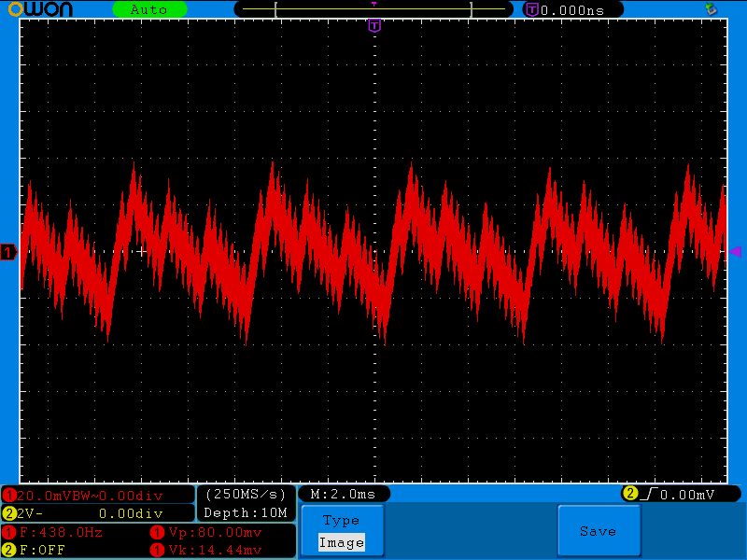Click the rising edge trigger slope icon
747x560 pixels.
click(x=648, y=495)
